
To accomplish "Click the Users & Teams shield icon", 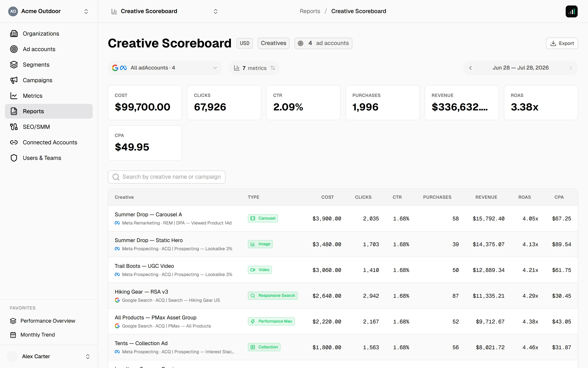I will click(x=14, y=158).
